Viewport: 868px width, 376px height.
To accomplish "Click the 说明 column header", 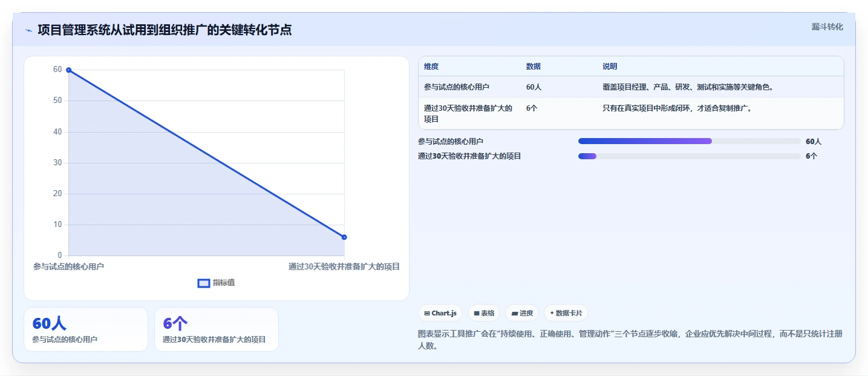I will pos(610,67).
